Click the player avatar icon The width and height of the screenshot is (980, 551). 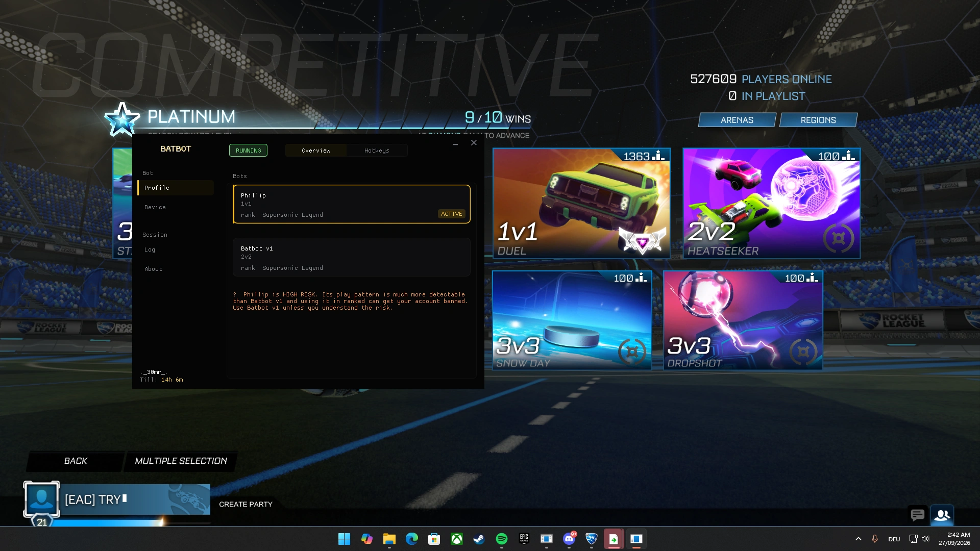[x=42, y=499]
